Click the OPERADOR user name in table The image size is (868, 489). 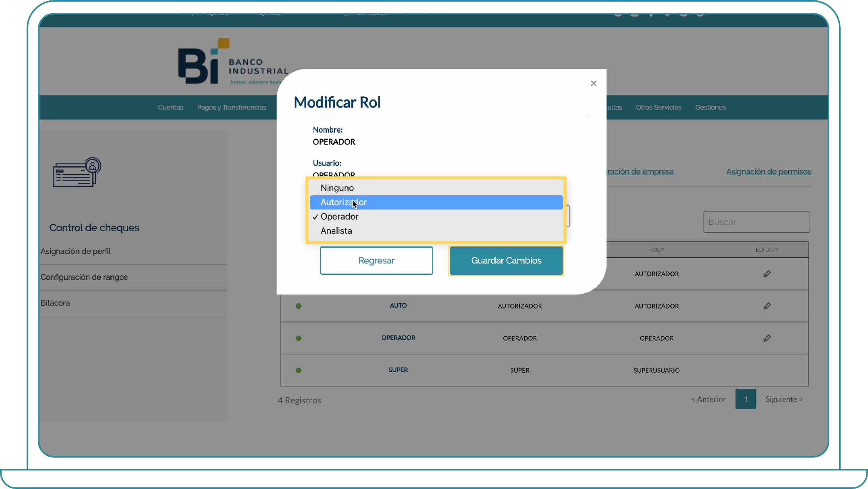click(398, 338)
